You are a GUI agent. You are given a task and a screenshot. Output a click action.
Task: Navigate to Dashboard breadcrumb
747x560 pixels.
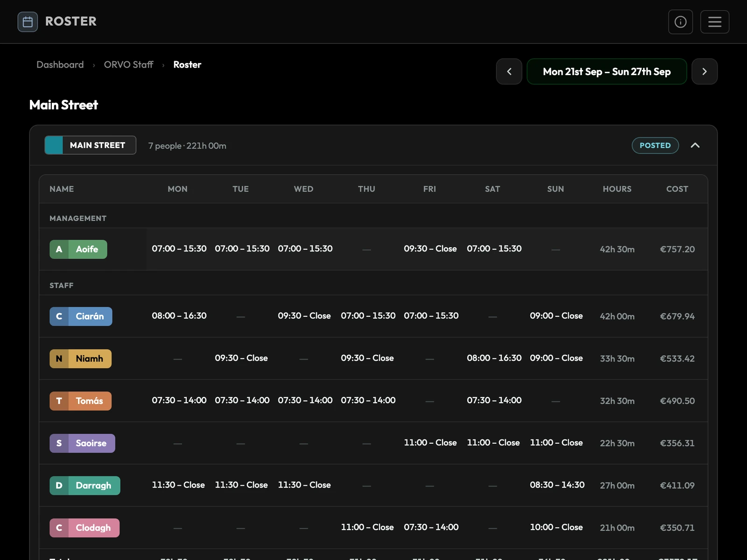pos(60,64)
